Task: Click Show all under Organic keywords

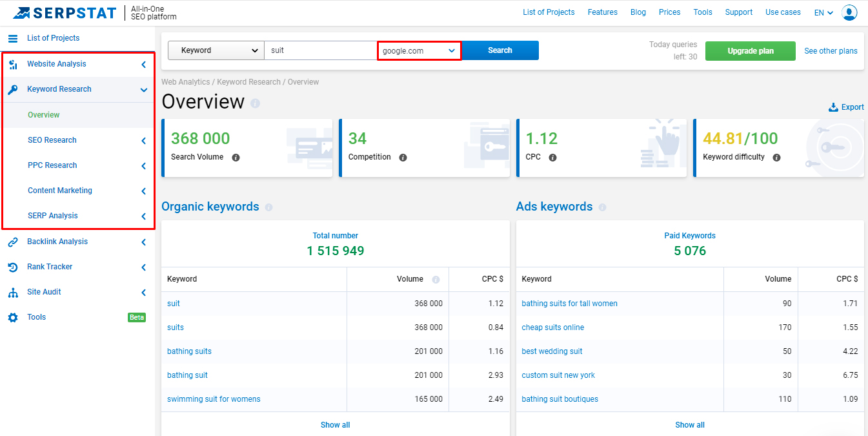Action: (336, 425)
